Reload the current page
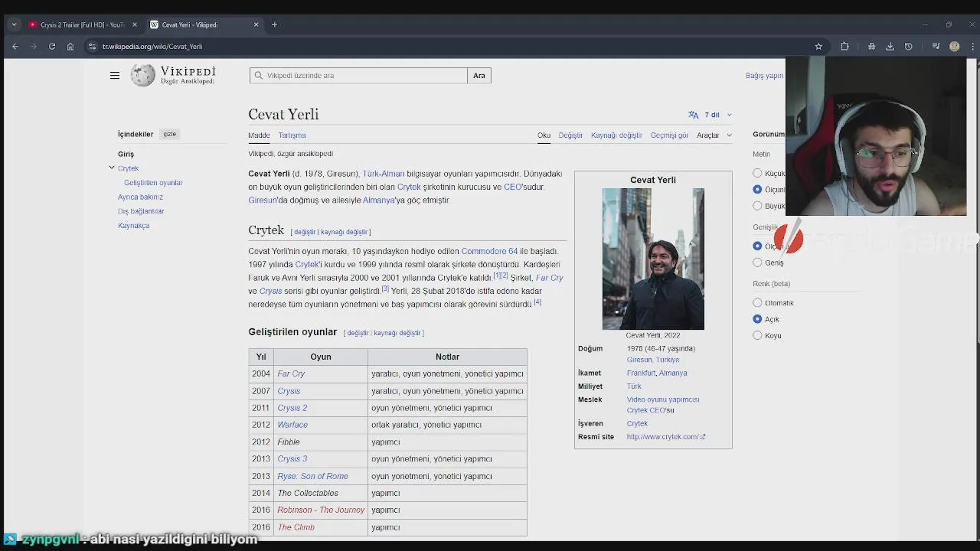 [x=52, y=47]
